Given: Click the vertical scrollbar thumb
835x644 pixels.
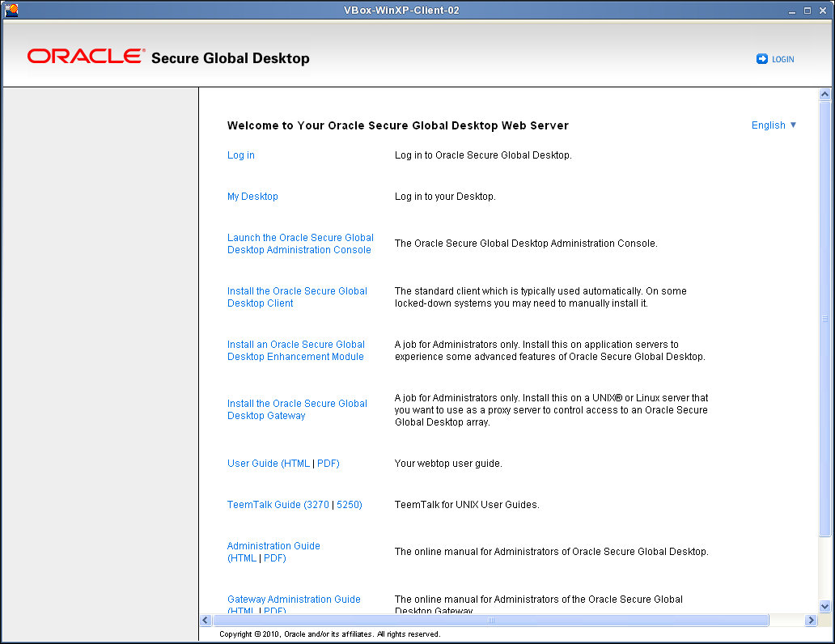Looking at the screenshot, I should 824,319.
